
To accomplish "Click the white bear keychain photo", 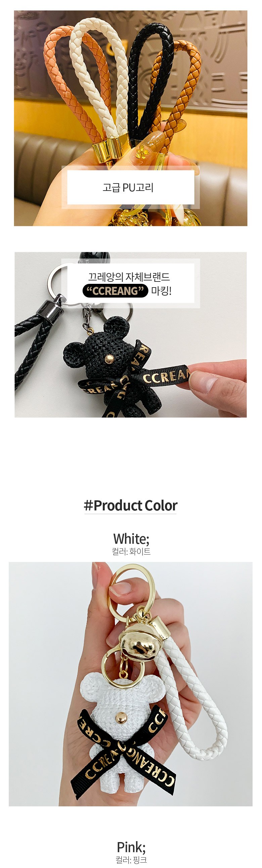I will coord(130,684).
